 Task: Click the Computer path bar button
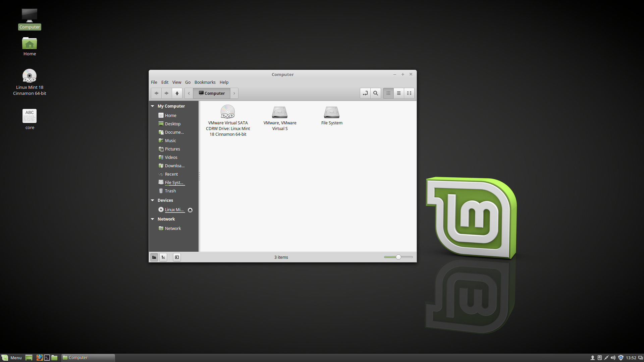point(212,93)
